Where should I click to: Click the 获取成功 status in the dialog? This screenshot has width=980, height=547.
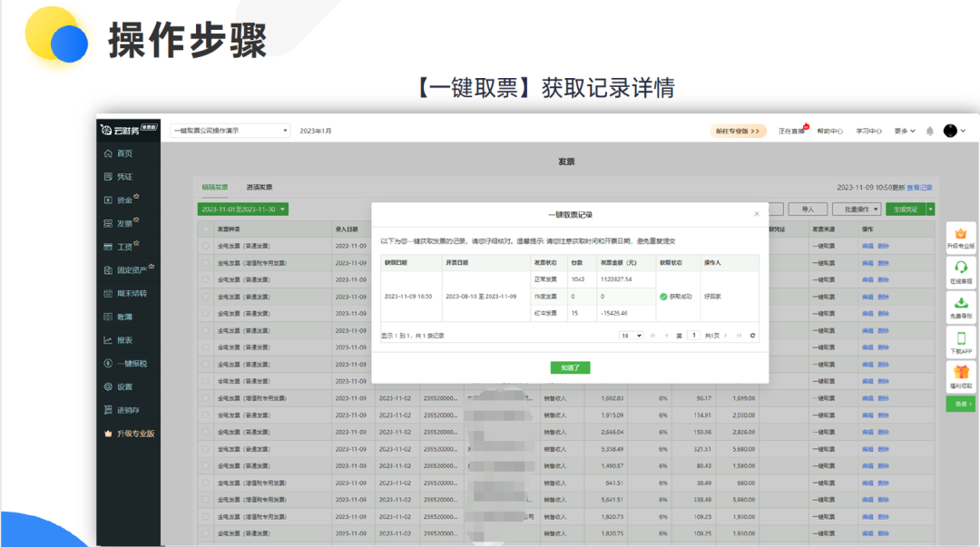[676, 297]
